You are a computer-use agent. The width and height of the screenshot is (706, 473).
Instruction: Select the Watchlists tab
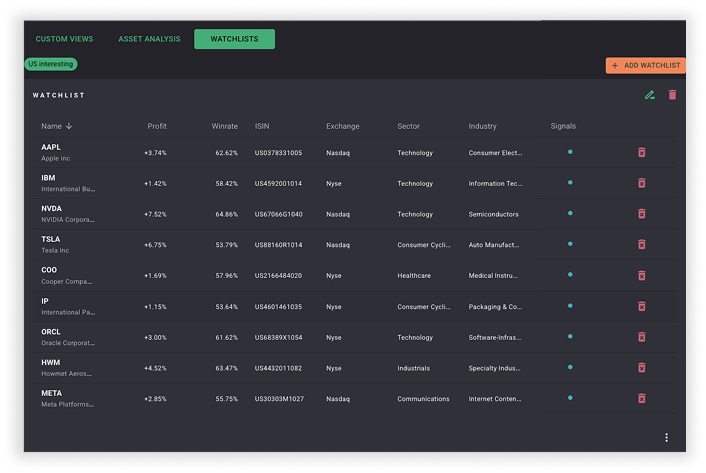234,39
